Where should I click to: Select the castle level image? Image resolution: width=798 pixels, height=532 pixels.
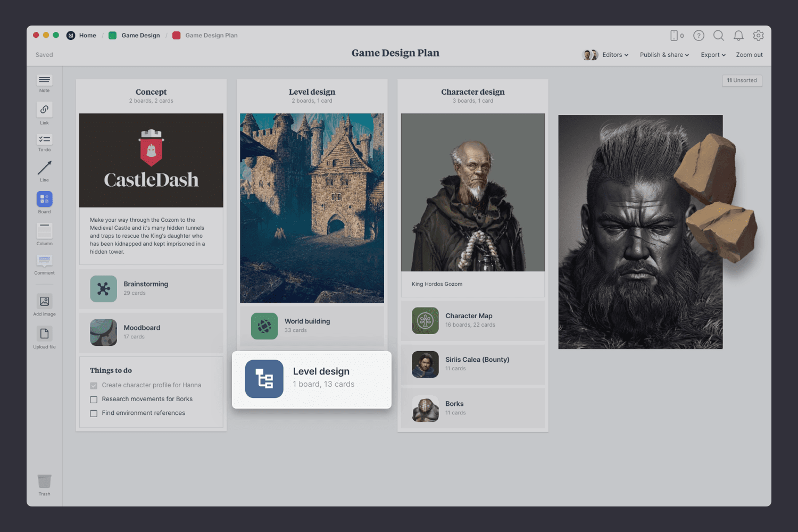(312, 208)
